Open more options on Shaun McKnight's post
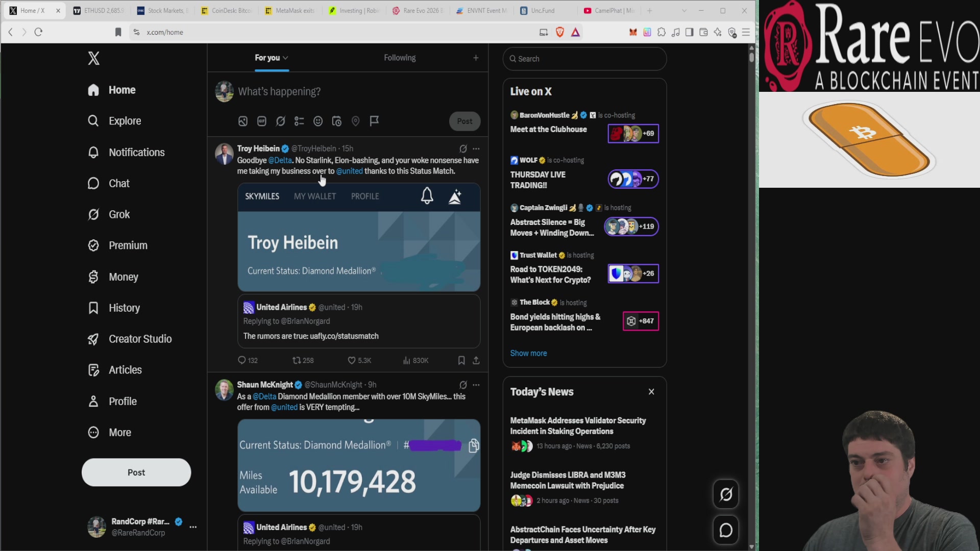980x551 pixels. coord(476,385)
